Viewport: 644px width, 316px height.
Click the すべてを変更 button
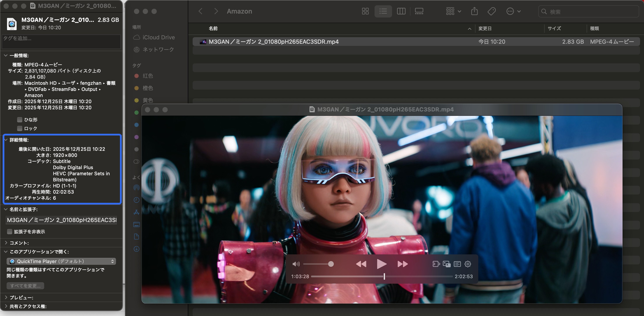click(25, 286)
